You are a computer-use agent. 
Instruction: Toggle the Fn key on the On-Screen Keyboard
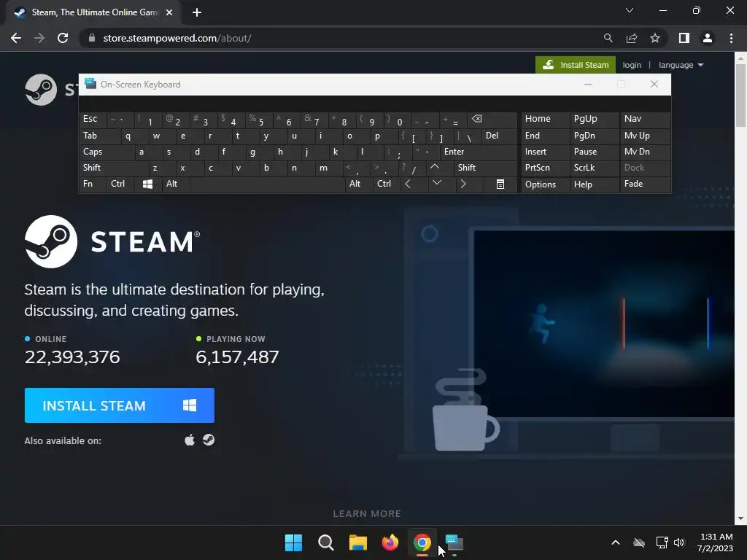(x=93, y=184)
